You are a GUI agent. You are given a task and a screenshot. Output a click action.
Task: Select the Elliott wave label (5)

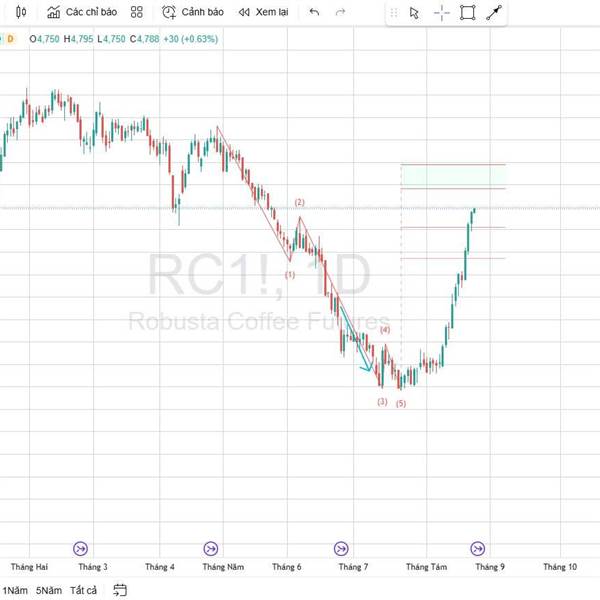point(401,403)
